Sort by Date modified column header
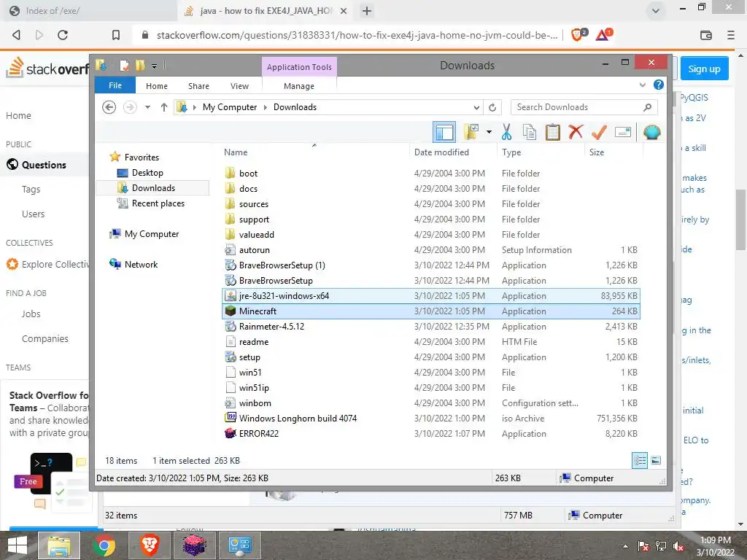The height and width of the screenshot is (560, 747). [x=441, y=152]
